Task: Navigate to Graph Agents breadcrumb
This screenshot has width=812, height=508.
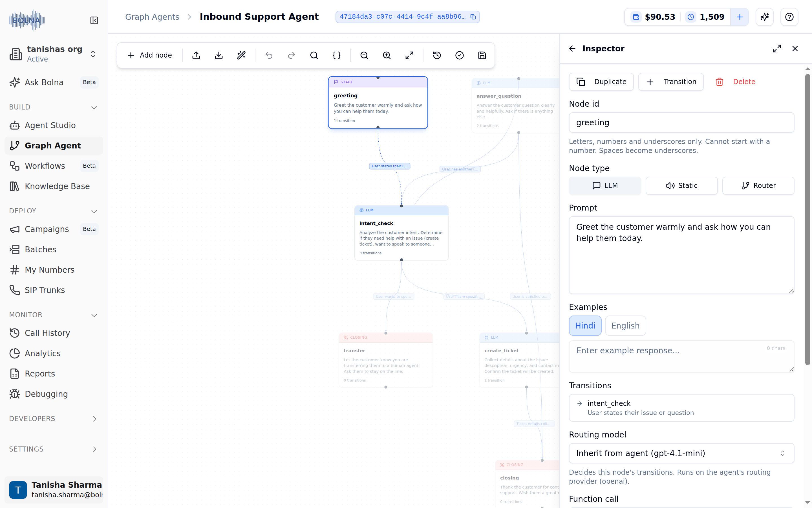Action: tap(152, 17)
